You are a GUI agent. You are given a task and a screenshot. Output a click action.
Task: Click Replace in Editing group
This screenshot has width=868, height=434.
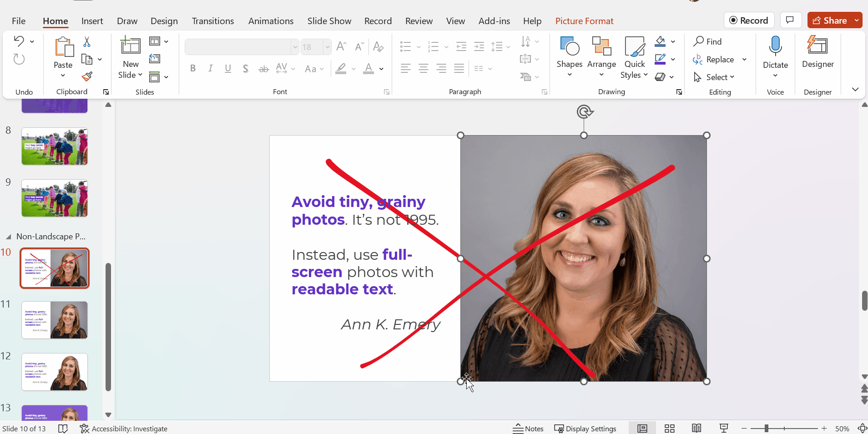[713, 60]
